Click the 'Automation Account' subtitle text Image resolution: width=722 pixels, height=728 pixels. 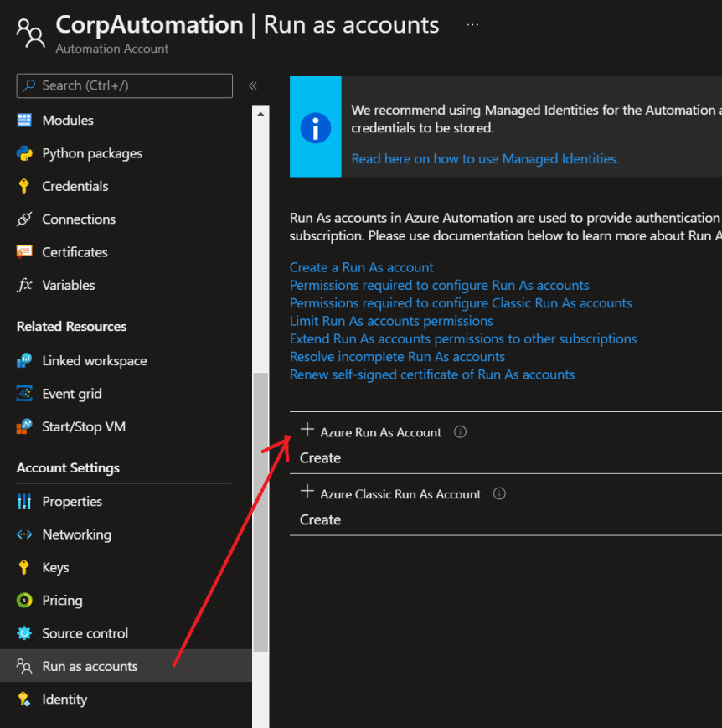pyautogui.click(x=112, y=49)
